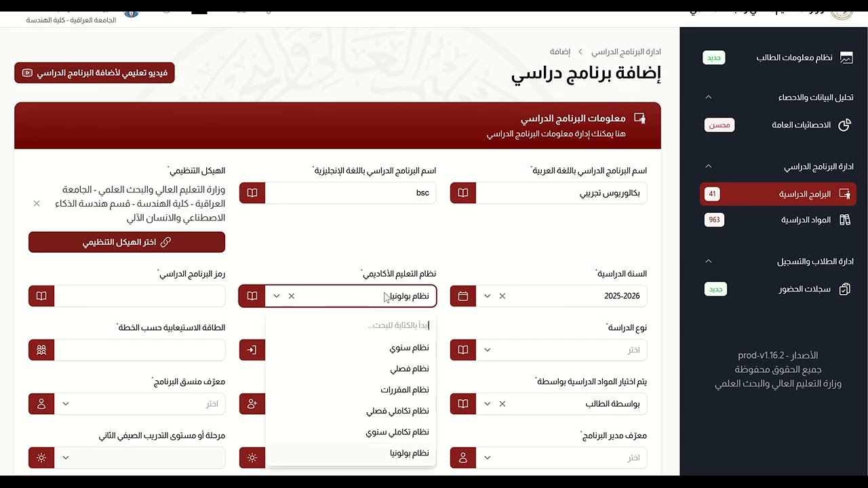
Task: Click the link icon in اختر الهيكل التنظيمي button
Action: [165, 242]
